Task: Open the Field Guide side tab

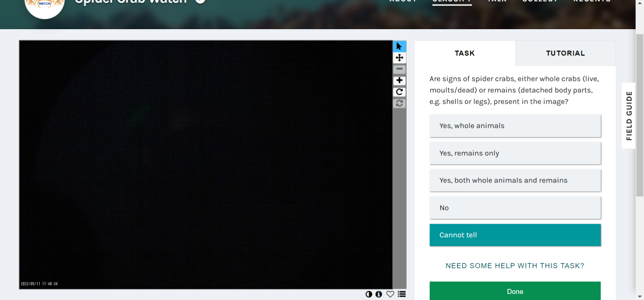Action: pyautogui.click(x=629, y=116)
